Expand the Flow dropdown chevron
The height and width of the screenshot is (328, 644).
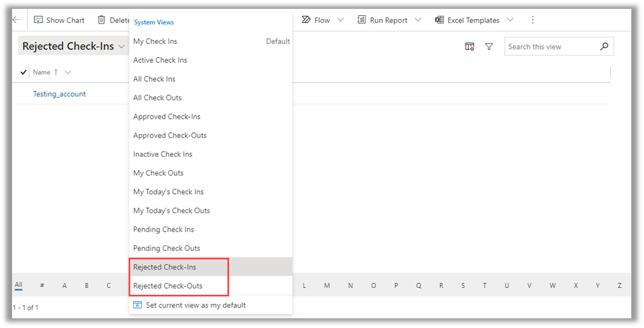click(341, 20)
